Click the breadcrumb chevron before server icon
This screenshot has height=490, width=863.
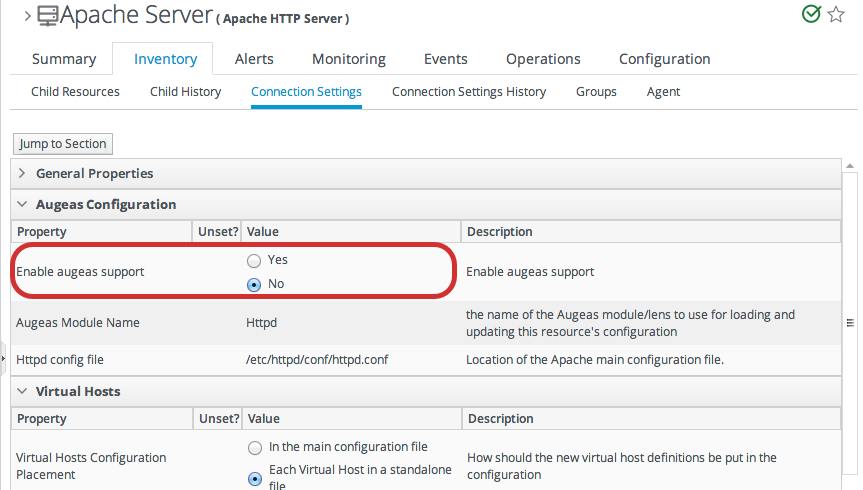pyautogui.click(x=26, y=16)
